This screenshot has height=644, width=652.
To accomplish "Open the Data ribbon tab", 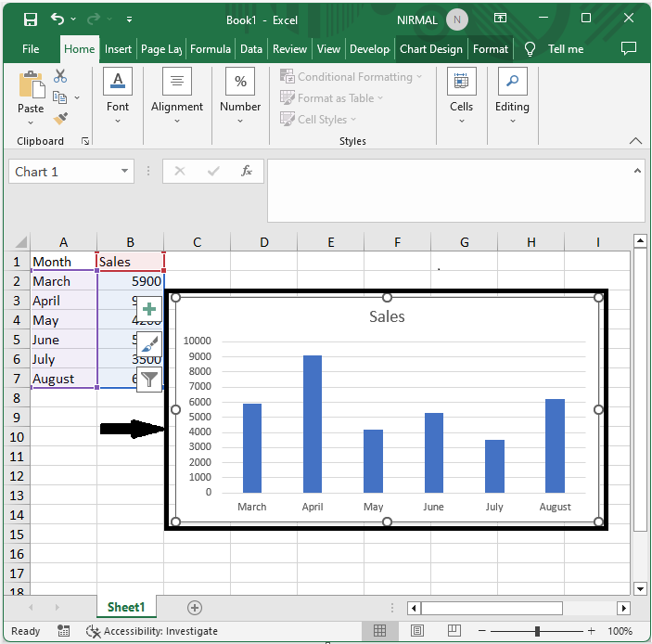I will point(251,49).
